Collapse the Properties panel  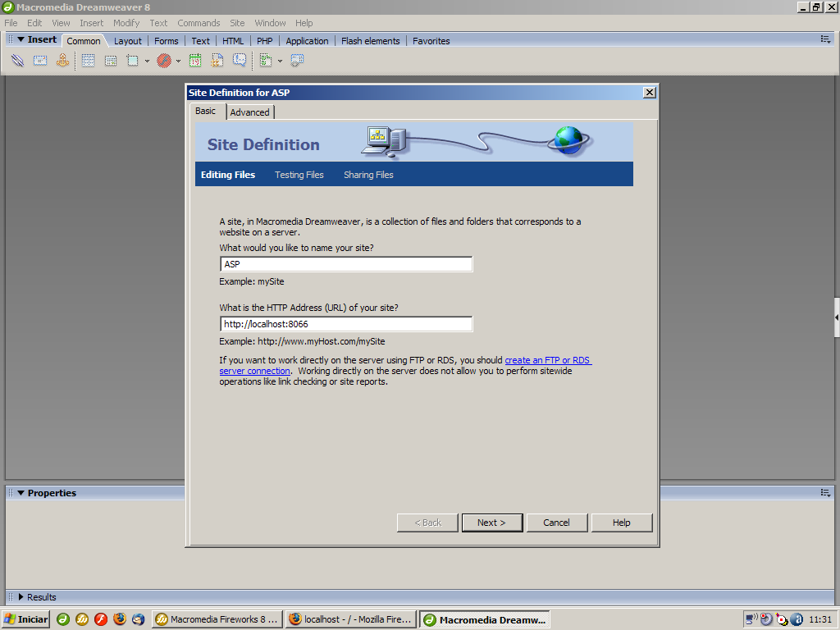pyautogui.click(x=21, y=493)
